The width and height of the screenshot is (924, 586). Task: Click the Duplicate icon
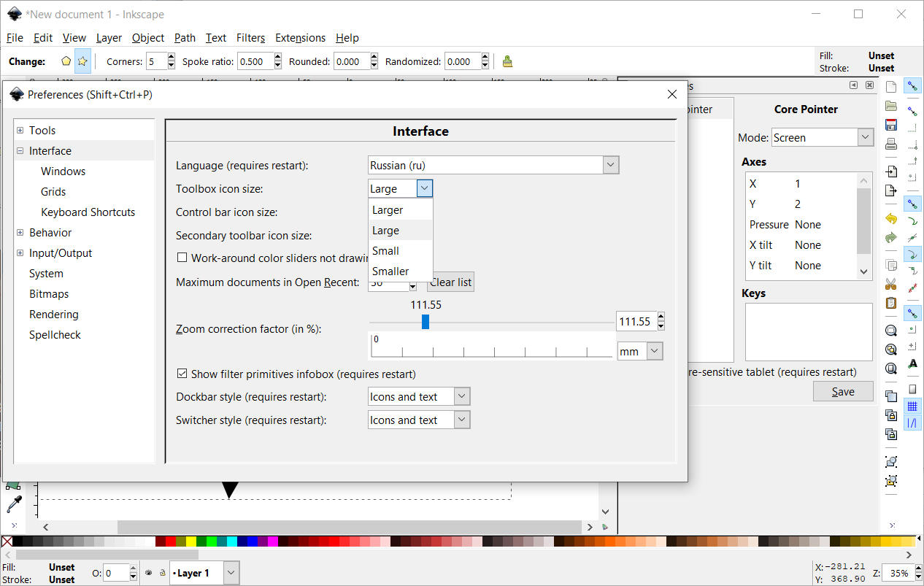coord(890,396)
